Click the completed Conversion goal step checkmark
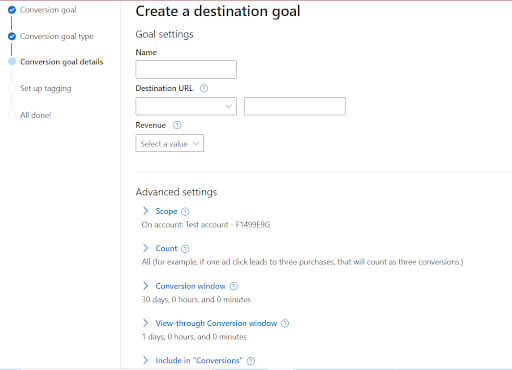This screenshot has width=512, height=370. 12,10
